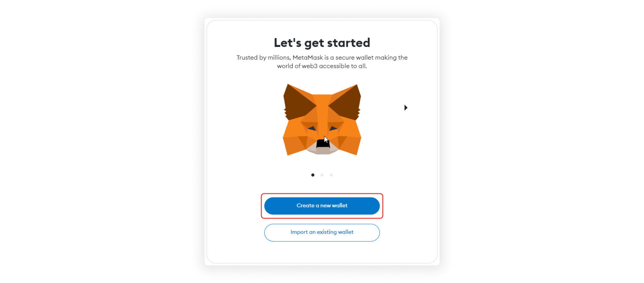
Task: Click the fox's orange forehead
Action: click(x=322, y=107)
